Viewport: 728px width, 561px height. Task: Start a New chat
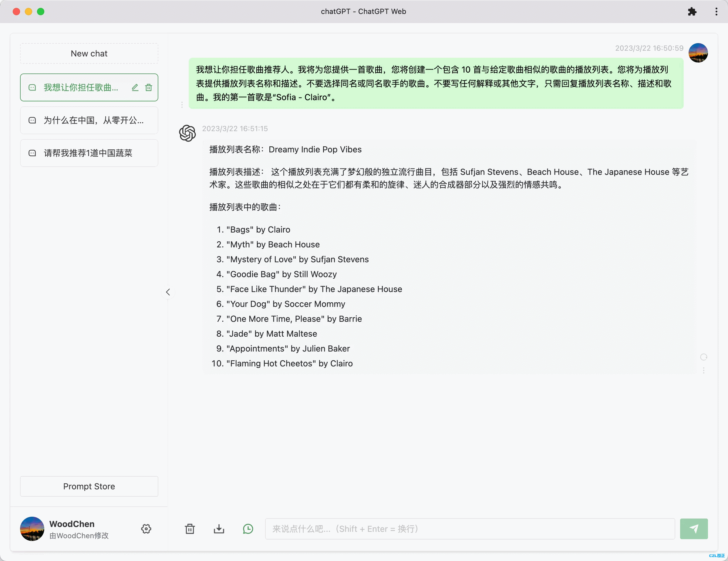tap(89, 53)
